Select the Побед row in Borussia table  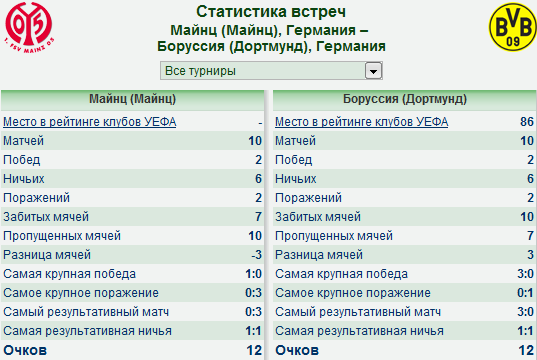[404, 160]
